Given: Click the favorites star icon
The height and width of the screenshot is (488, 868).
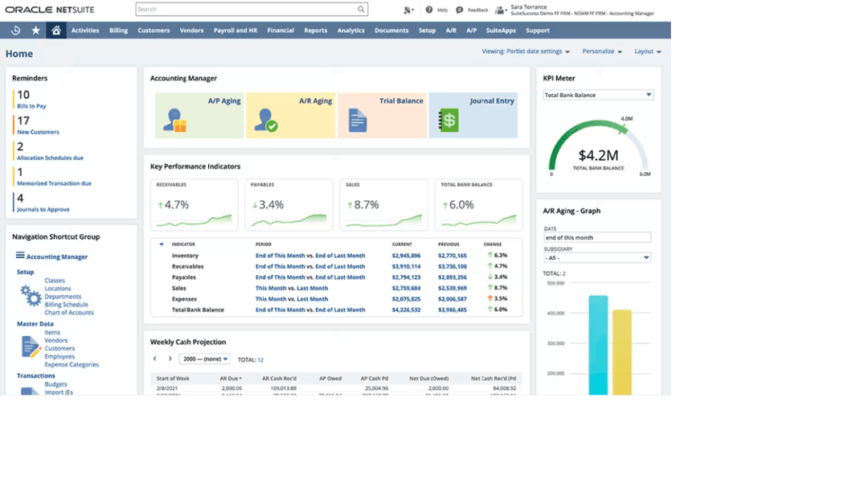Looking at the screenshot, I should click(35, 30).
